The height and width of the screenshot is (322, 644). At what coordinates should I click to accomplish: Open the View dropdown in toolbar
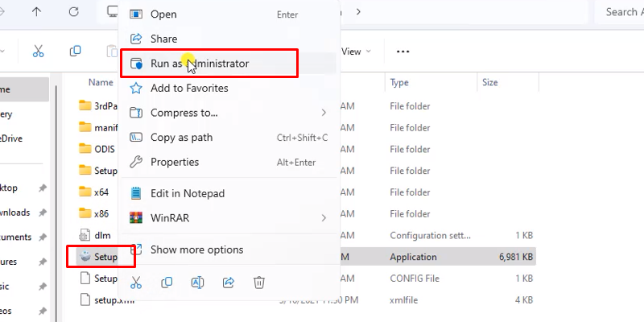pyautogui.click(x=356, y=52)
